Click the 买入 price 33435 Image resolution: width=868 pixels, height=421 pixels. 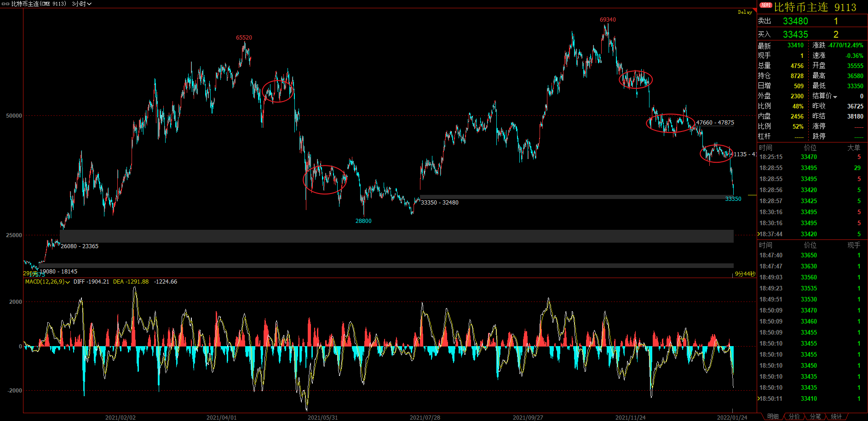pyautogui.click(x=795, y=34)
